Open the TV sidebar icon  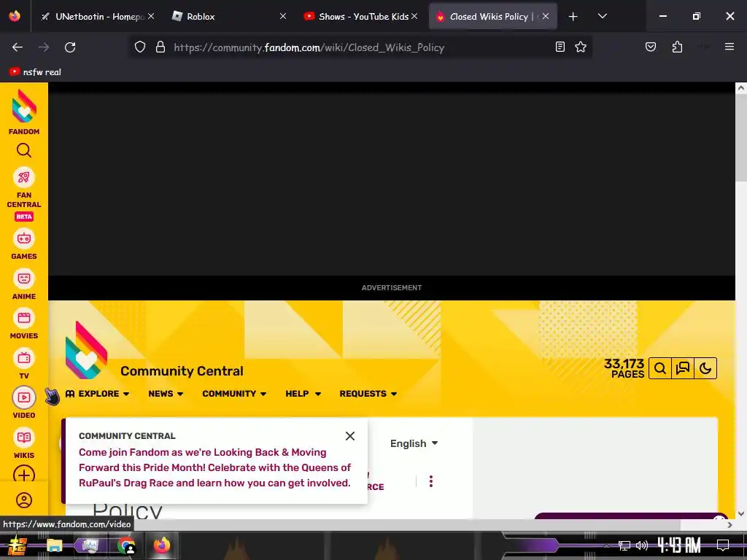coord(24,357)
